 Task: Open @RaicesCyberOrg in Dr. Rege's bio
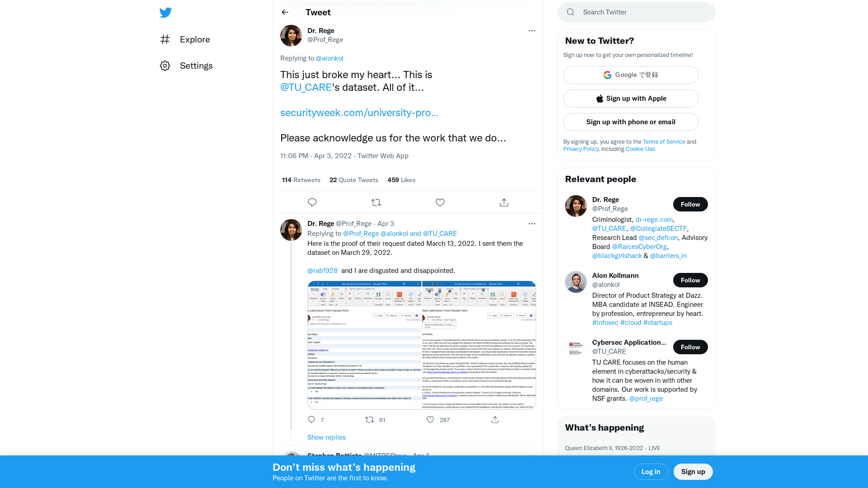(639, 247)
